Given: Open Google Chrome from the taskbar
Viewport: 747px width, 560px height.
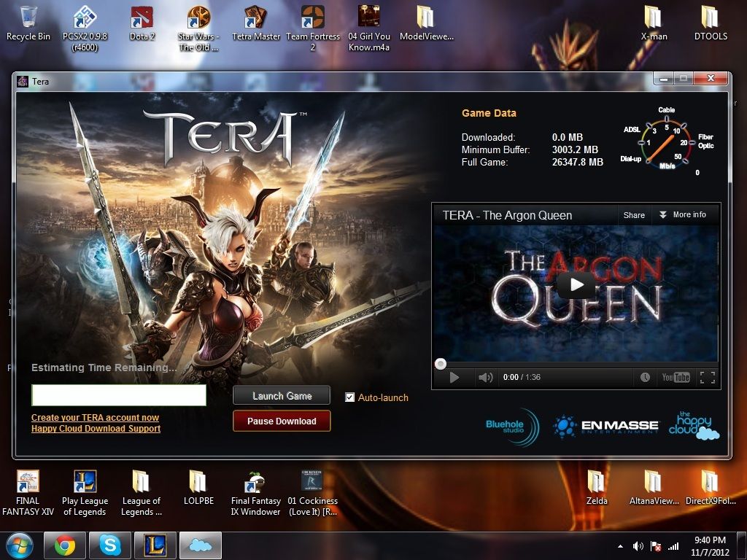Looking at the screenshot, I should click(x=65, y=545).
